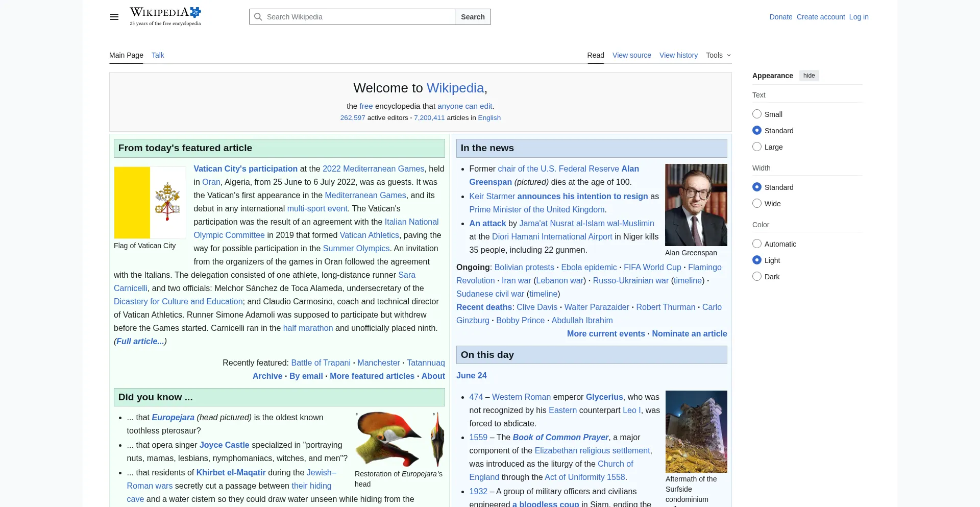This screenshot has width=980, height=507.
Task: Open the Europejara head restoration image
Action: coord(400,440)
